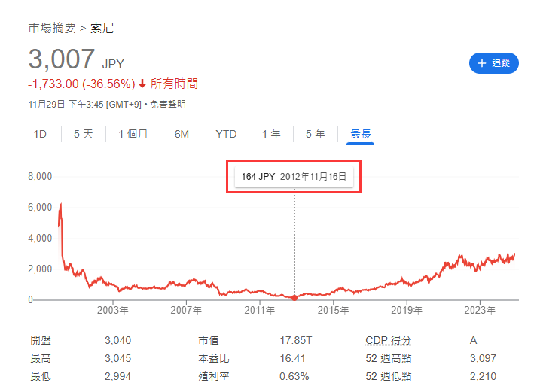
Task: Click the 52 週低點 value 2,210
Action: [x=483, y=376]
